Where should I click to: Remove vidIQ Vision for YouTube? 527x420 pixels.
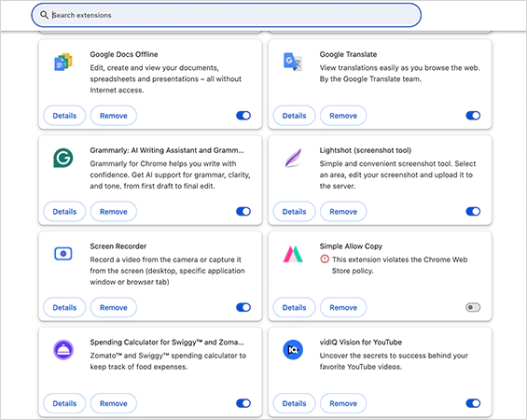click(x=343, y=403)
